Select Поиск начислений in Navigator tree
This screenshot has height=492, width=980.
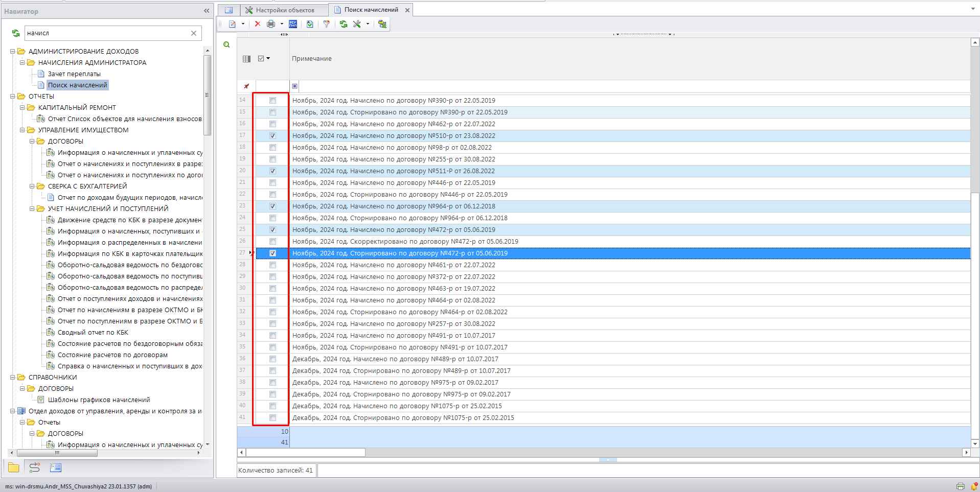pyautogui.click(x=78, y=85)
